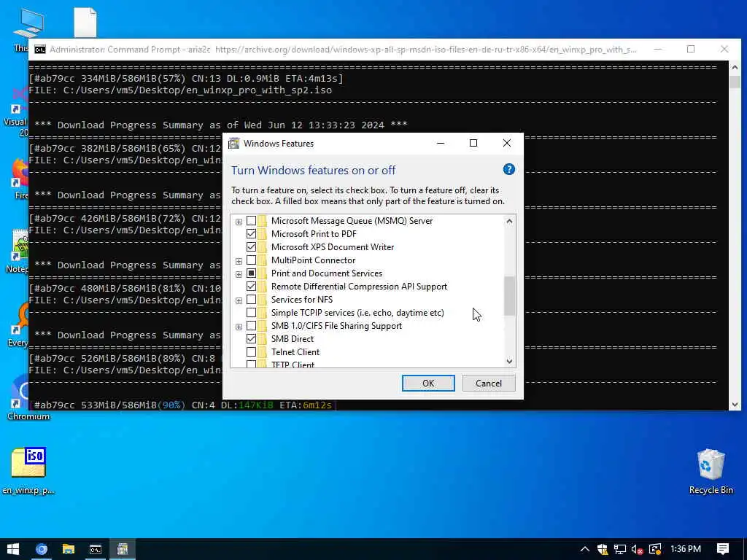The image size is (747, 560).
Task: Click the muted volume tray icon
Action: coord(638,550)
